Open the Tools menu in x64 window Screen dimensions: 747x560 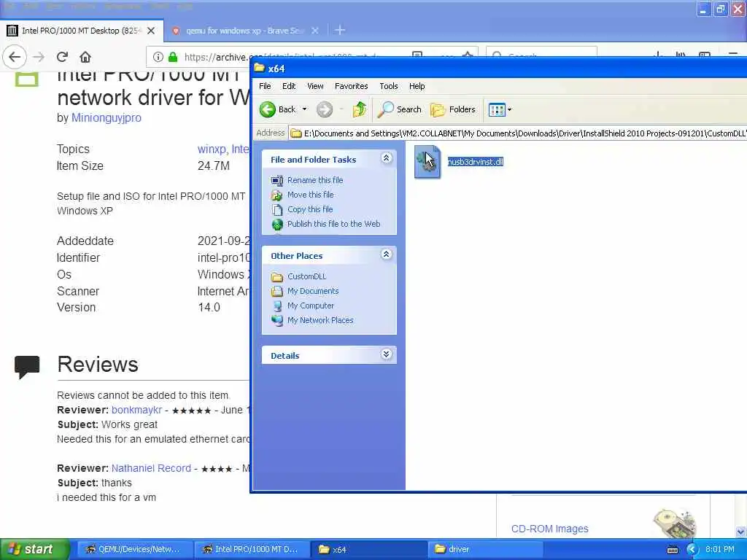(388, 86)
